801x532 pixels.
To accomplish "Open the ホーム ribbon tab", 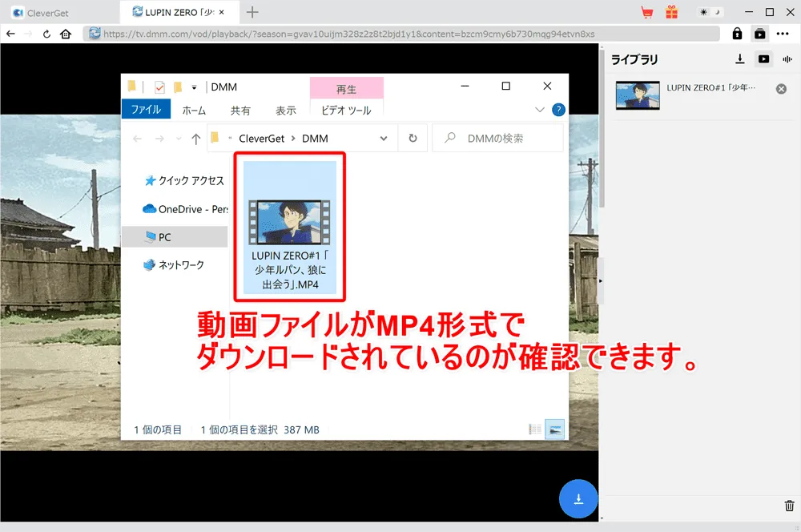I will pos(194,111).
